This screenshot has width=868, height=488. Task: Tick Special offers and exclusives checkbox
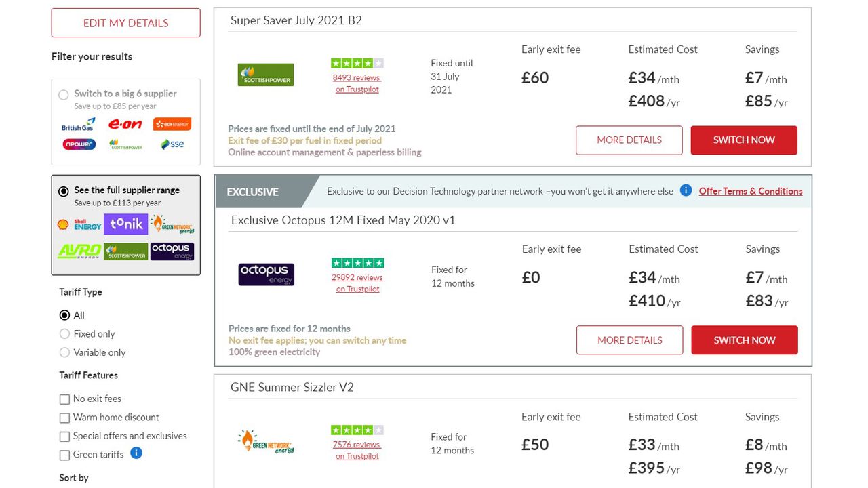(x=64, y=436)
